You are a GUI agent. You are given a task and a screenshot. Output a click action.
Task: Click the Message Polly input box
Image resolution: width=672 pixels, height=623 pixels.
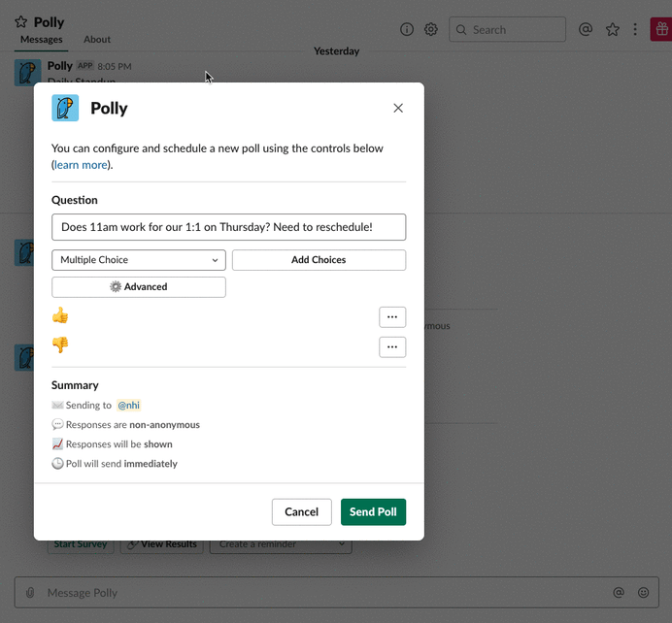coord(336,593)
